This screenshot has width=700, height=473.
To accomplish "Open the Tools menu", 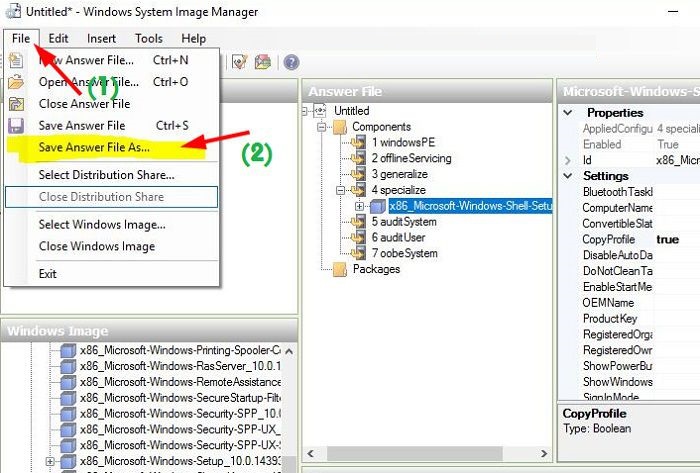I will (149, 39).
